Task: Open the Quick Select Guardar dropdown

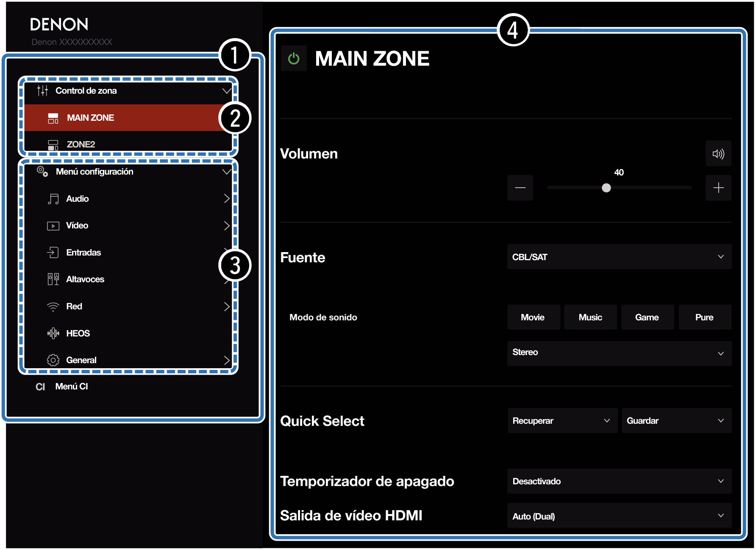Action: pyautogui.click(x=676, y=421)
